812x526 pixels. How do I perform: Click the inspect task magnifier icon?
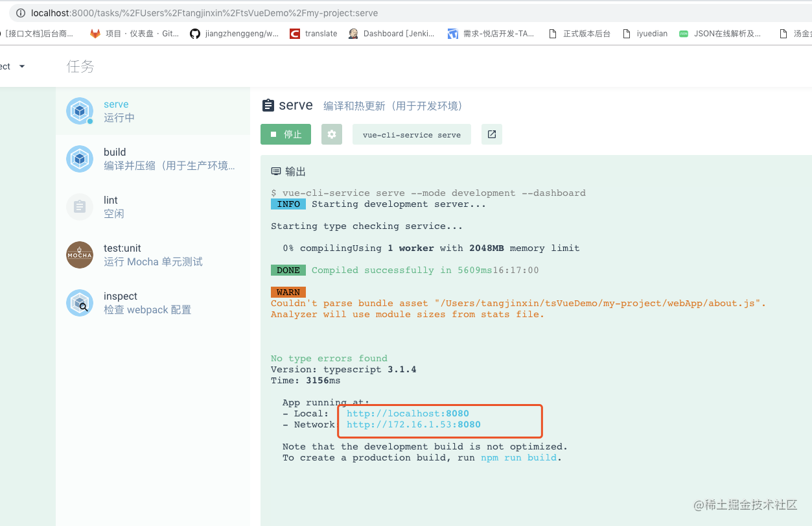click(x=80, y=303)
